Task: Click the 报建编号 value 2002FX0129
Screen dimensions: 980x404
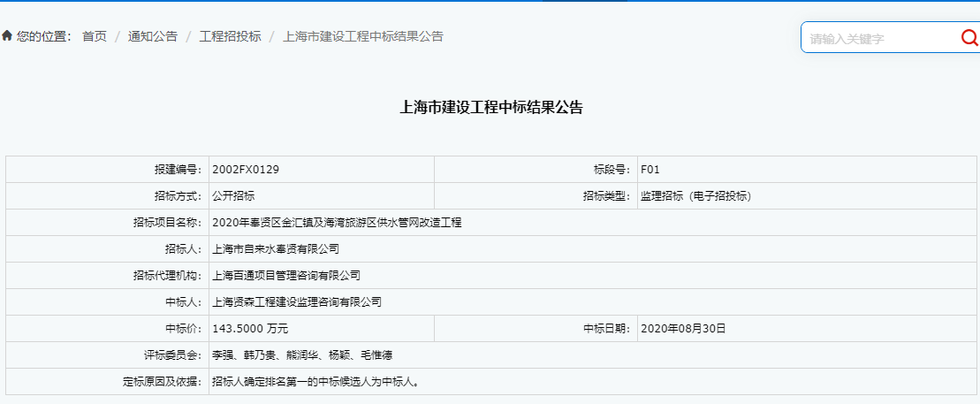Action: 246,169
